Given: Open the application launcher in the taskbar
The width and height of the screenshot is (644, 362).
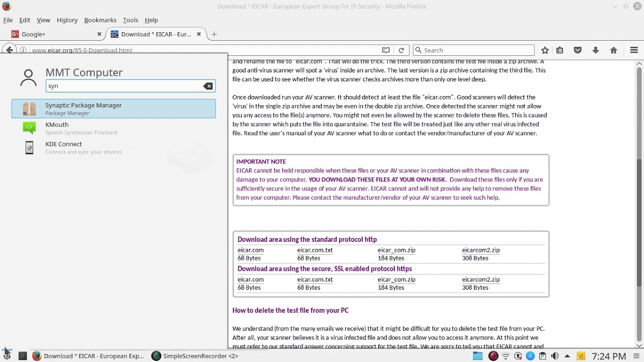Looking at the screenshot, I should [7, 354].
